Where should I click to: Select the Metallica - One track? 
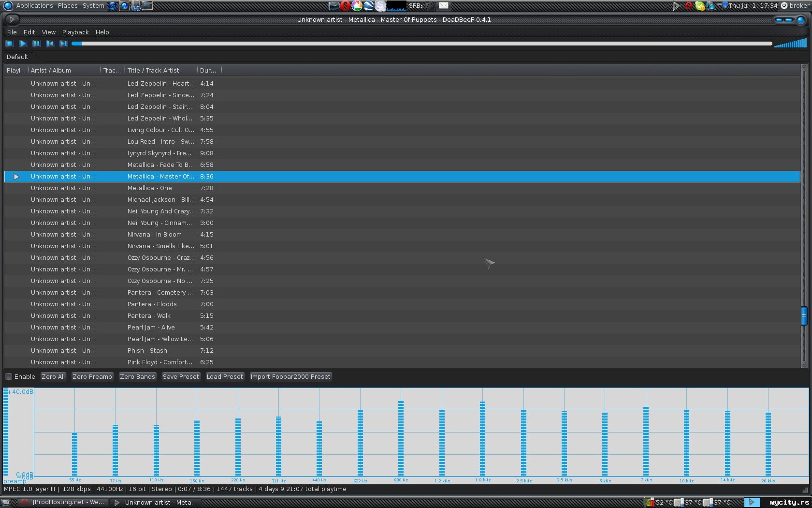[x=402, y=188]
